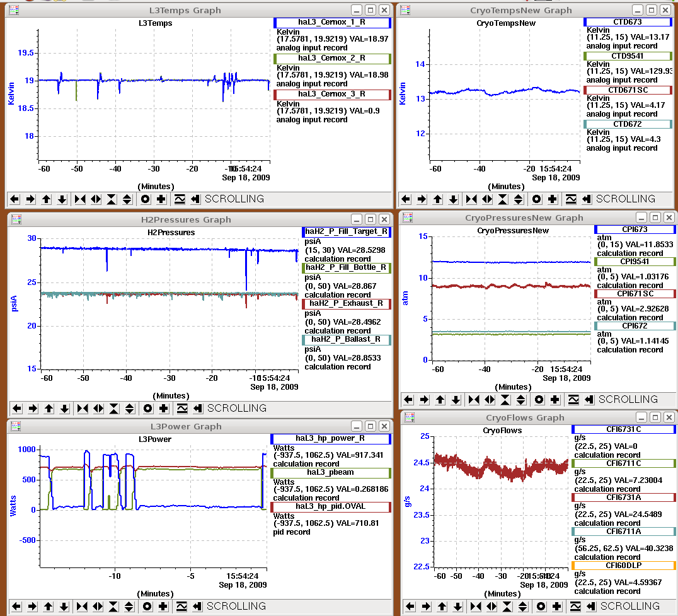This screenshot has height=616, width=678.
Task: Select CTD672 curve legend
Action: (628, 124)
